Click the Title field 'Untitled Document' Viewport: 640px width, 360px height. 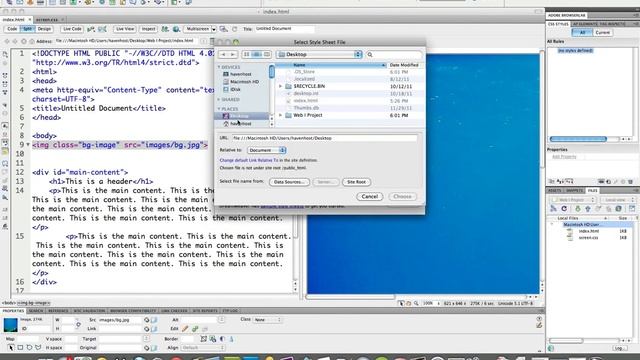[x=284, y=29]
